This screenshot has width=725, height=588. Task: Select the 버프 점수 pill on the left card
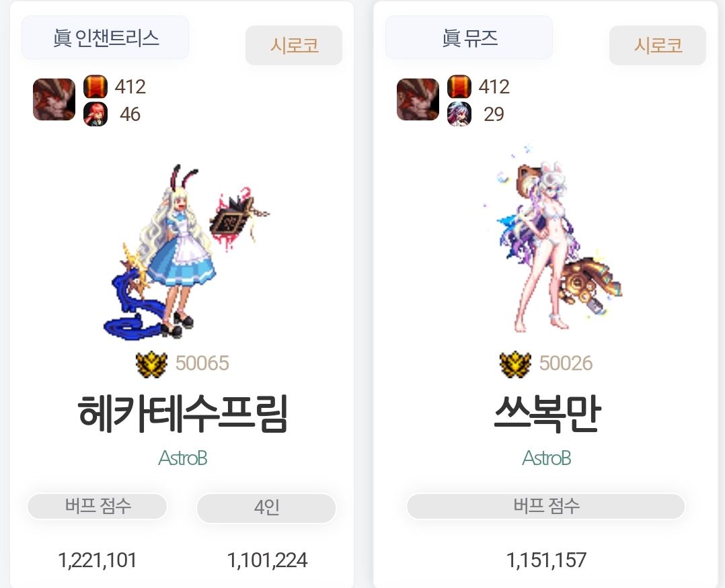(x=97, y=506)
